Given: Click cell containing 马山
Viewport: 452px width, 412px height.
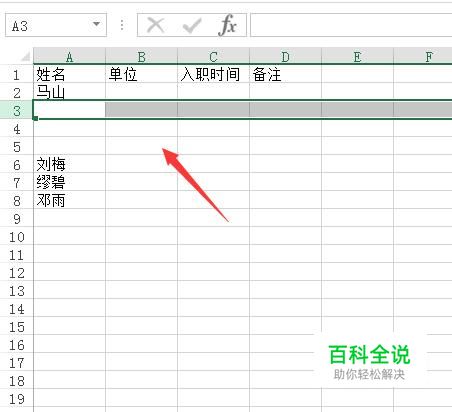Looking at the screenshot, I should pyautogui.click(x=69, y=92).
